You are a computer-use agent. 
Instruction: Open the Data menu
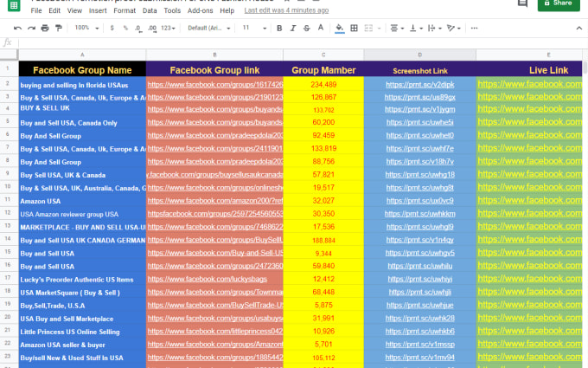point(150,10)
